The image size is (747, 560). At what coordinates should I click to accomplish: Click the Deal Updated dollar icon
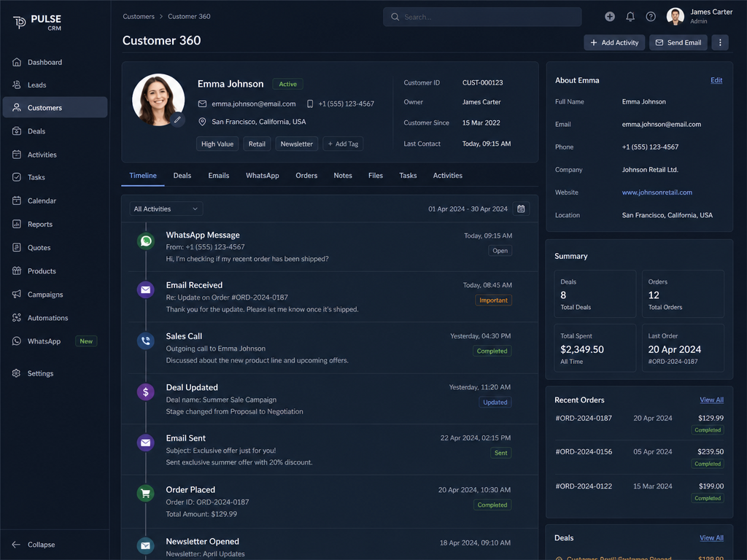146,392
